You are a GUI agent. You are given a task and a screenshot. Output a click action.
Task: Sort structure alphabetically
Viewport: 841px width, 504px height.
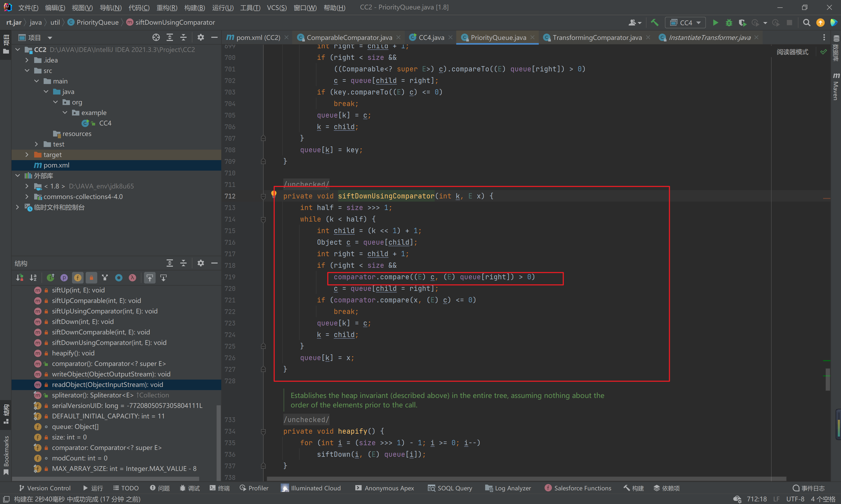(x=33, y=278)
